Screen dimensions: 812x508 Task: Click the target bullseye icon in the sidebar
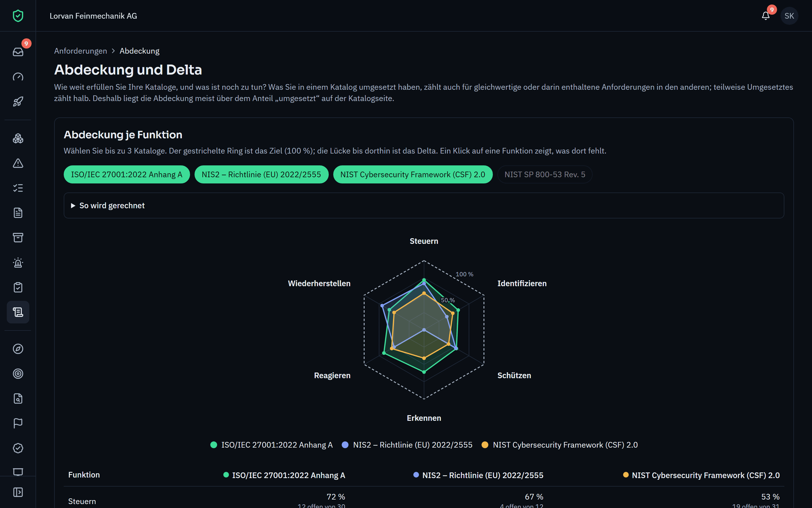pyautogui.click(x=18, y=374)
